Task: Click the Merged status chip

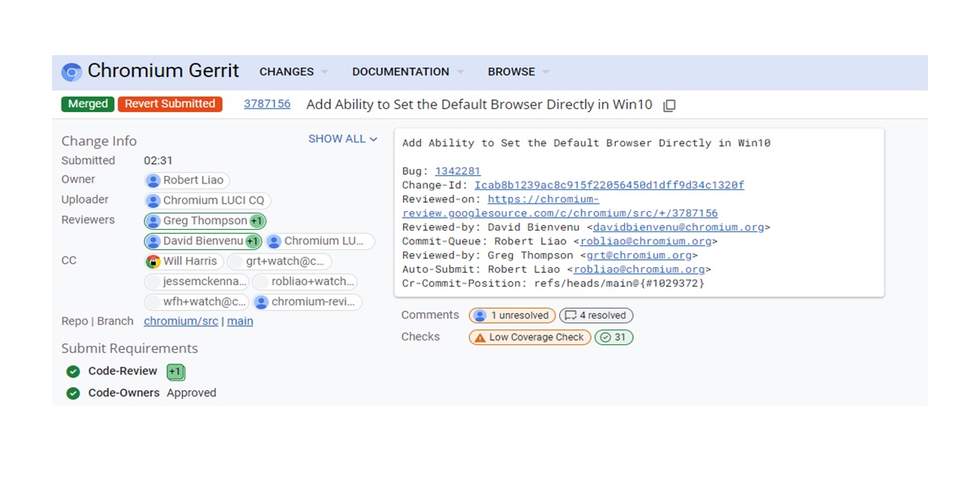Action: [x=88, y=104]
